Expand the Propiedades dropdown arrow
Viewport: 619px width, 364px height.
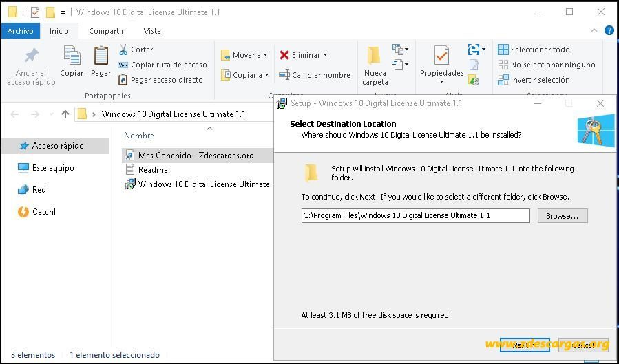click(441, 82)
